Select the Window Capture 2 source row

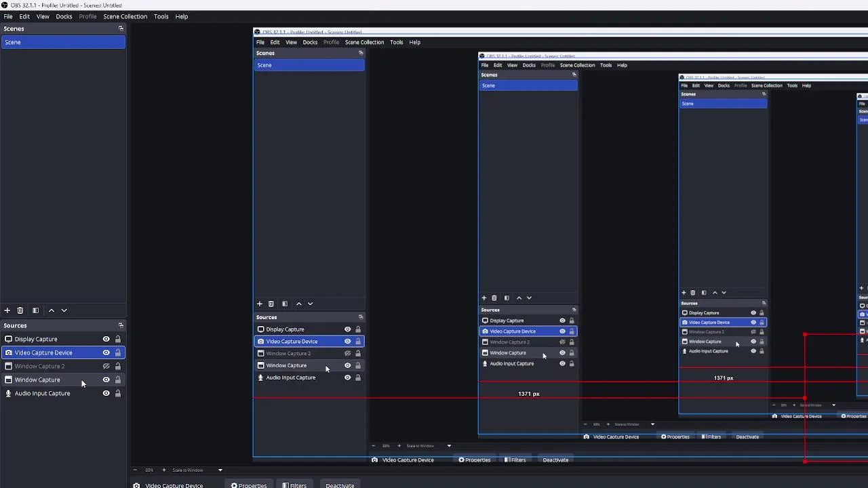(63, 366)
